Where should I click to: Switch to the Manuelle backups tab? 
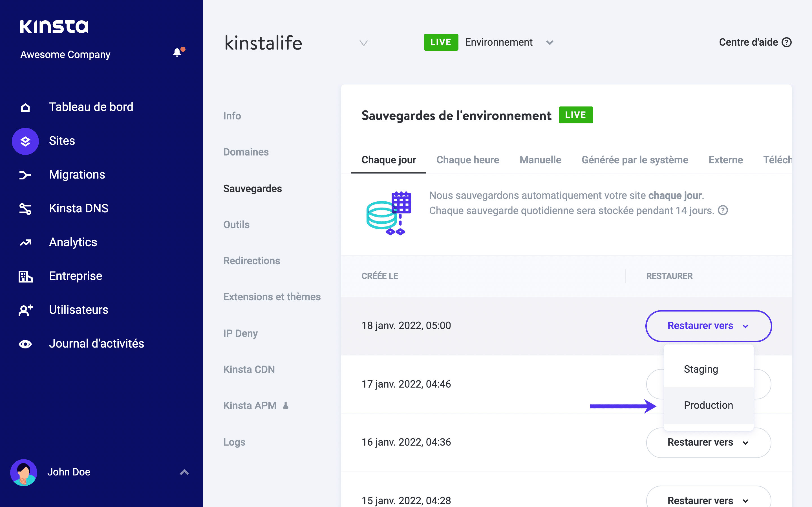(x=540, y=160)
